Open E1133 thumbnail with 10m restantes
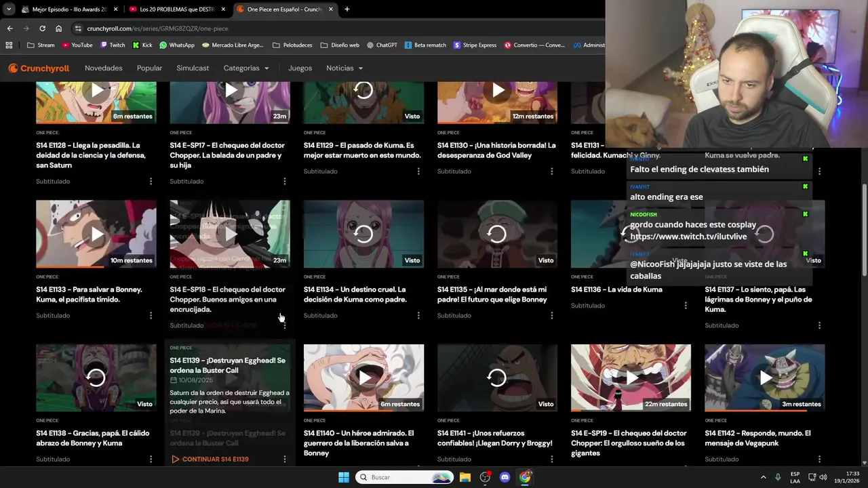The height and width of the screenshot is (488, 868). [x=96, y=234]
